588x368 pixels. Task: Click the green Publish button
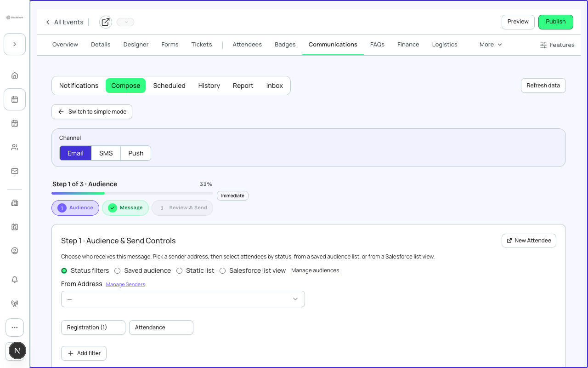tap(556, 22)
